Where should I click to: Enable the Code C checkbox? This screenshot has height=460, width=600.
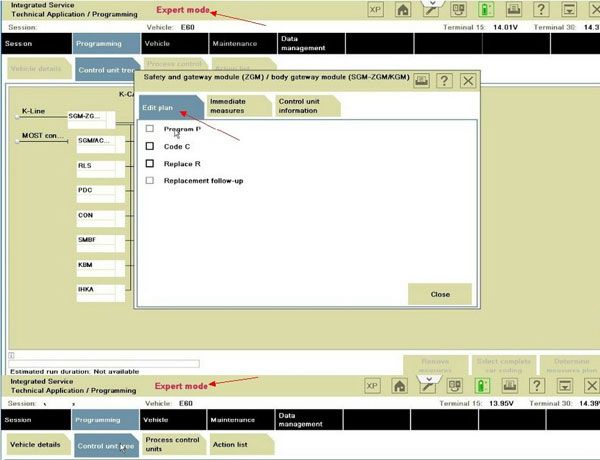pyautogui.click(x=150, y=146)
